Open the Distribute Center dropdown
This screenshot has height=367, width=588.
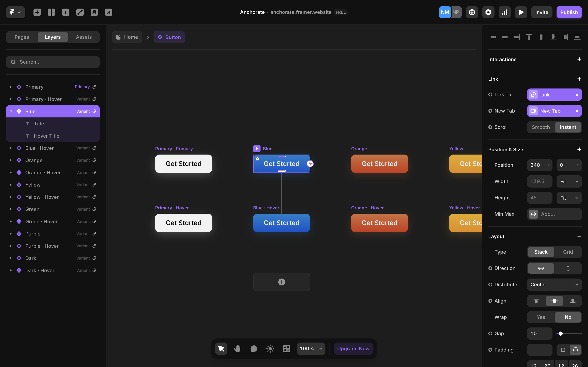(554, 284)
